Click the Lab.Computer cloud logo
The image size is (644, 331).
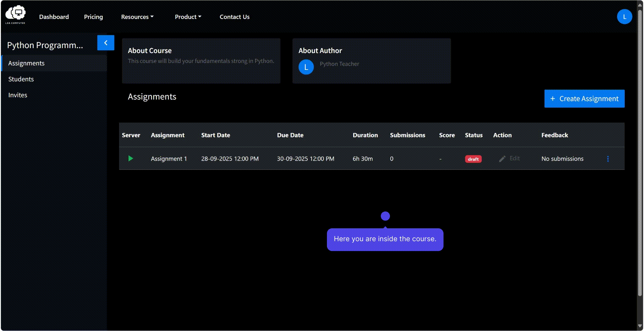point(15,14)
